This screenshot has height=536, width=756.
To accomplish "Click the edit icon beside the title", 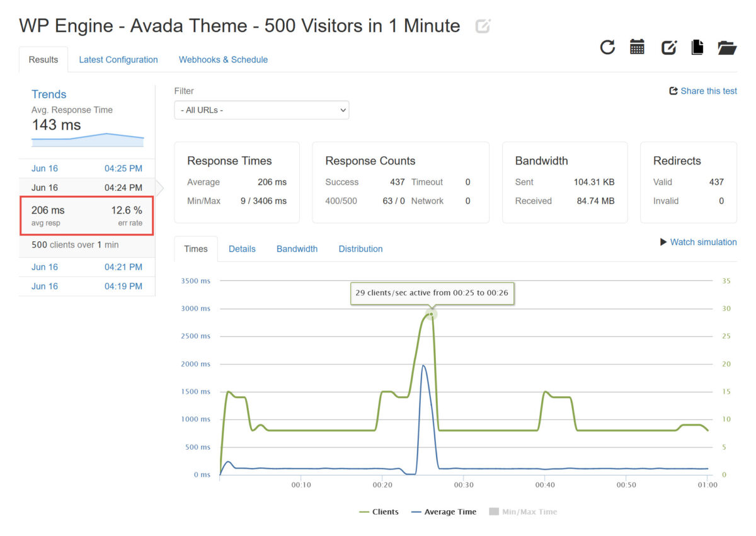I will click(x=483, y=26).
